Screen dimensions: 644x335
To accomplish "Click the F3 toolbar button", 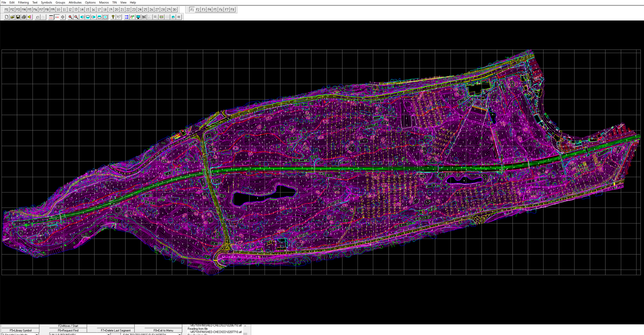I will click(x=204, y=10).
